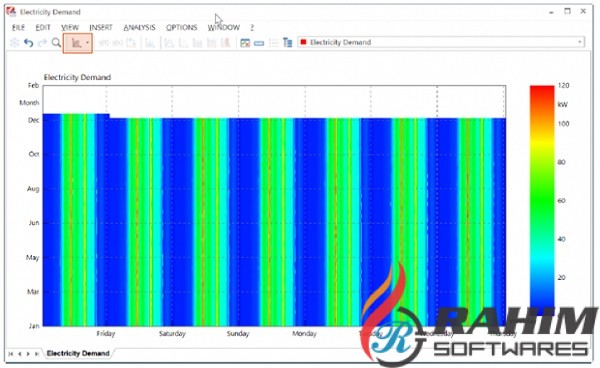Click the rainbow color scale legend bar
The image size is (600, 368).
point(542,200)
